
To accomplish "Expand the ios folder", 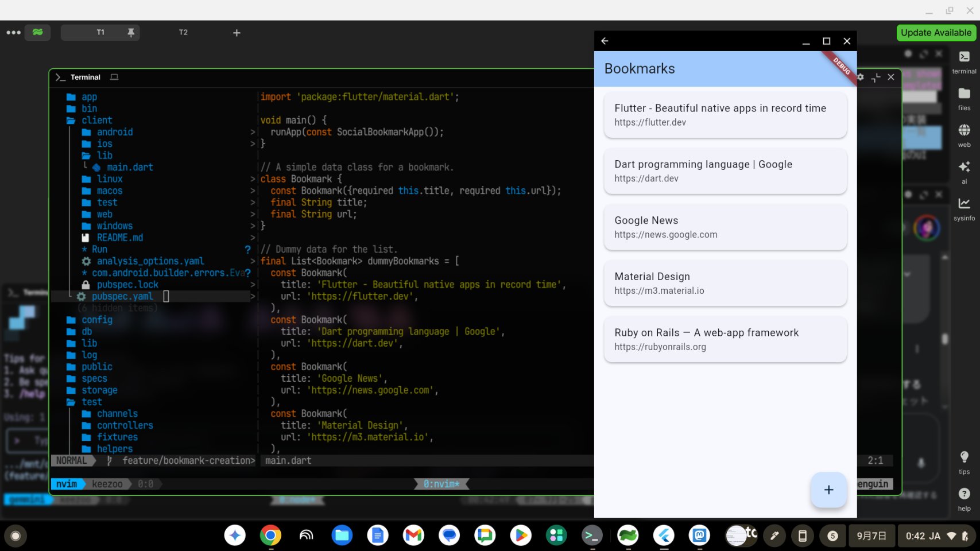I will tap(97, 144).
